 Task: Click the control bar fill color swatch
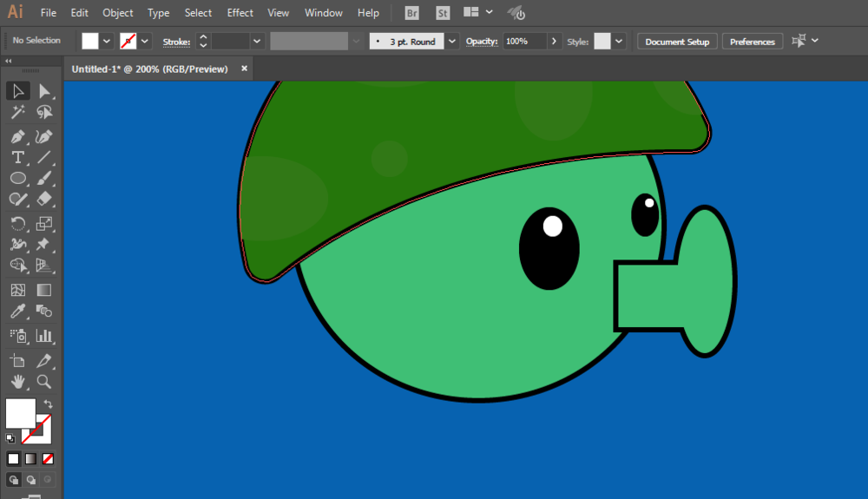coord(90,41)
